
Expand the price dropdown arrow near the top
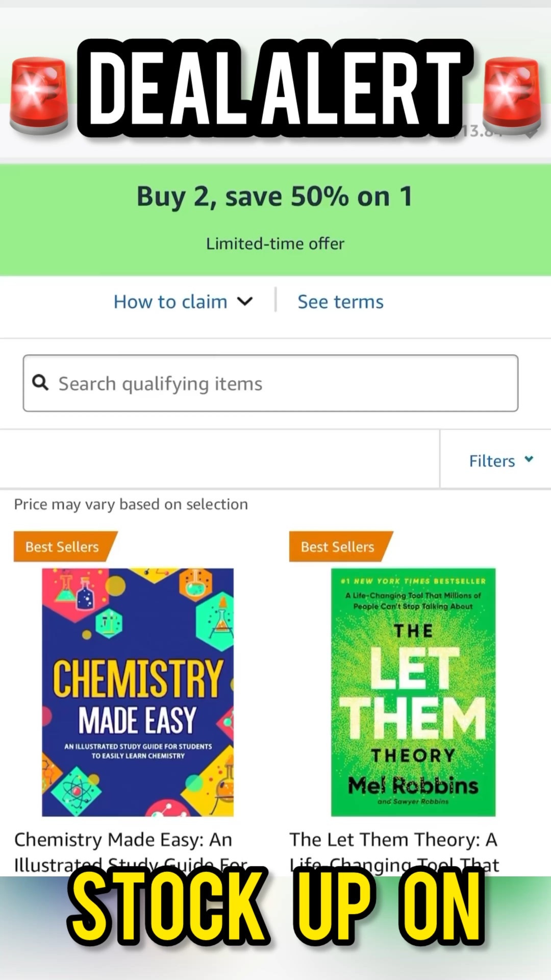(x=531, y=133)
